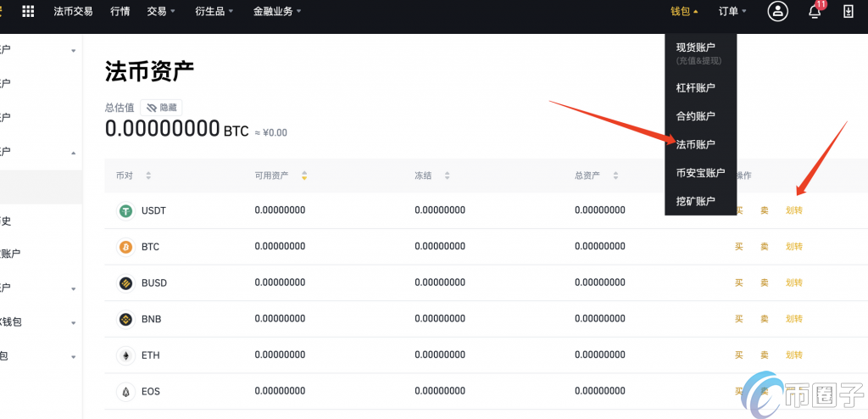This screenshot has width=868, height=419.
Task: Sort by 总资产 column arrows
Action: [x=615, y=176]
